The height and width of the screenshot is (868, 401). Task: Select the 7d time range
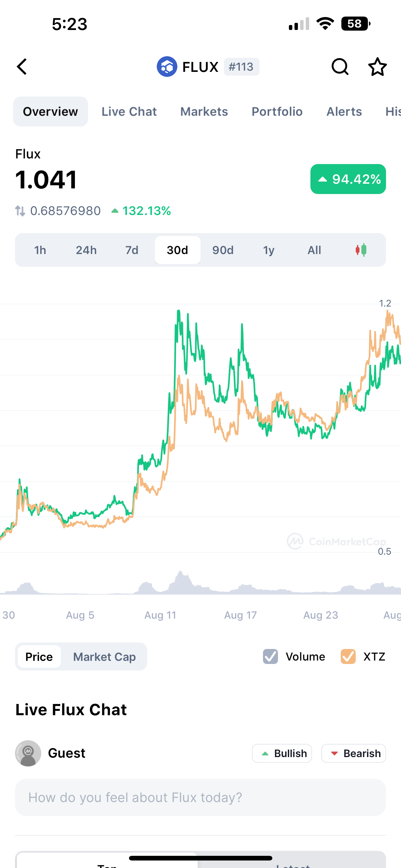(x=132, y=250)
